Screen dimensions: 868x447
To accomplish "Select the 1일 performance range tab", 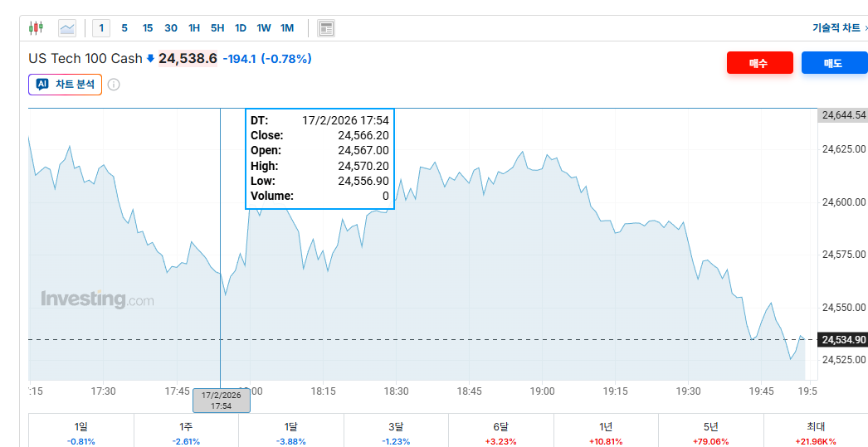I will [x=81, y=431].
